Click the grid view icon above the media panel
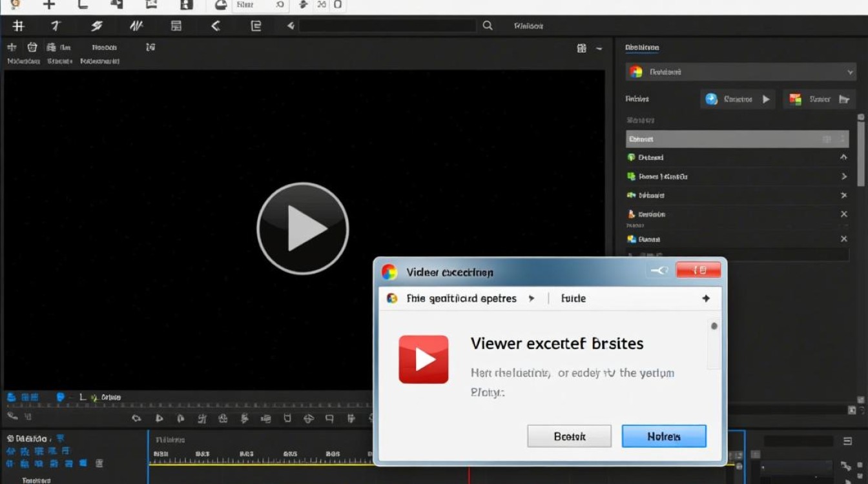Image resolution: width=868 pixels, height=484 pixels. 581,48
